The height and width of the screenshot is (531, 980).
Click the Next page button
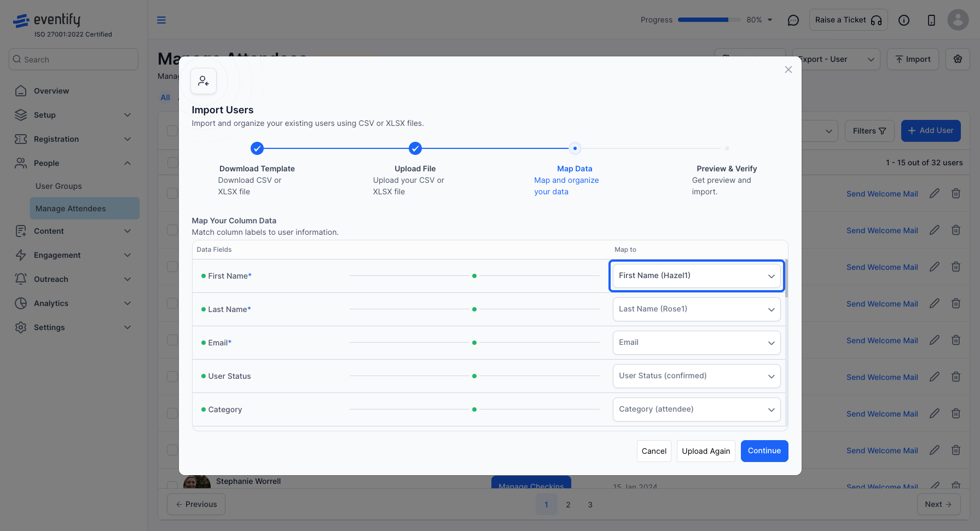(x=938, y=504)
